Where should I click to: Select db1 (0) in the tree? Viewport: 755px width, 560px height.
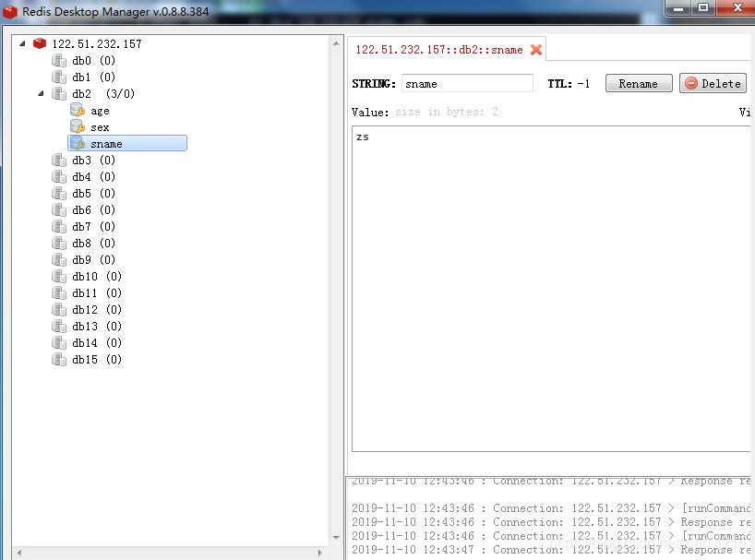[x=93, y=77]
